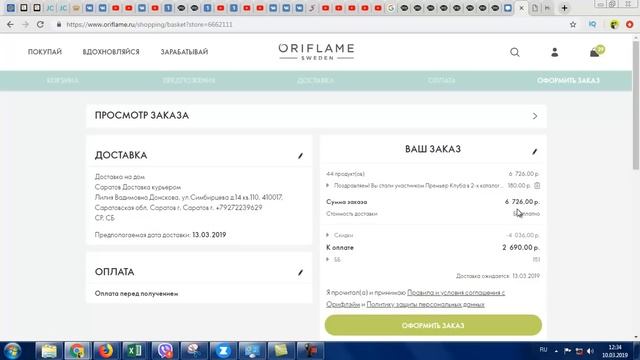The image size is (640, 360).
Task: Reload the page with refresh icon
Action: pyautogui.click(x=40, y=24)
